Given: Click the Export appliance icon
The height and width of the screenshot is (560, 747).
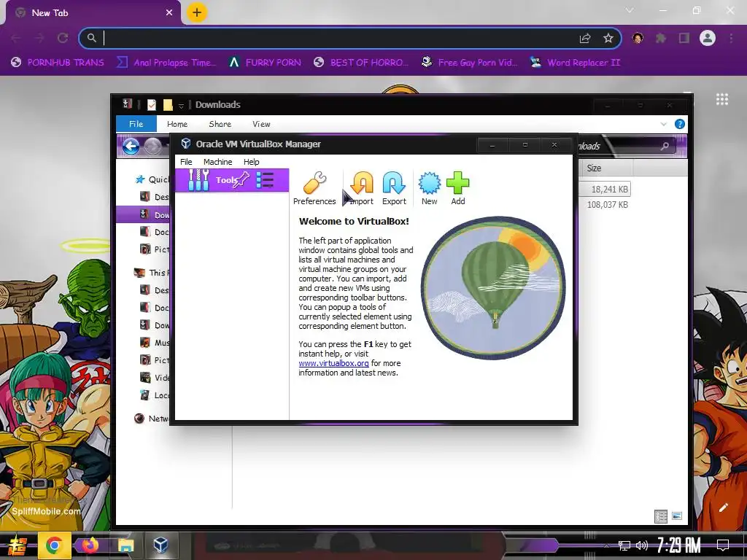Looking at the screenshot, I should click(394, 189).
